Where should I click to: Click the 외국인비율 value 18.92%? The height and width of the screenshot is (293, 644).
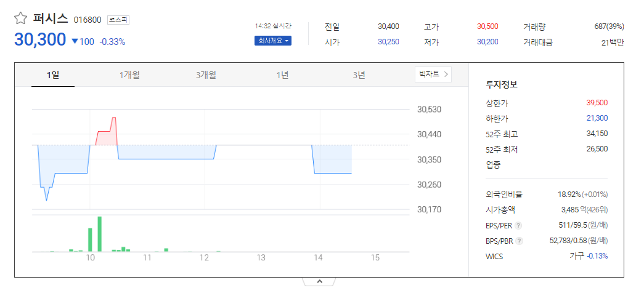569,194
